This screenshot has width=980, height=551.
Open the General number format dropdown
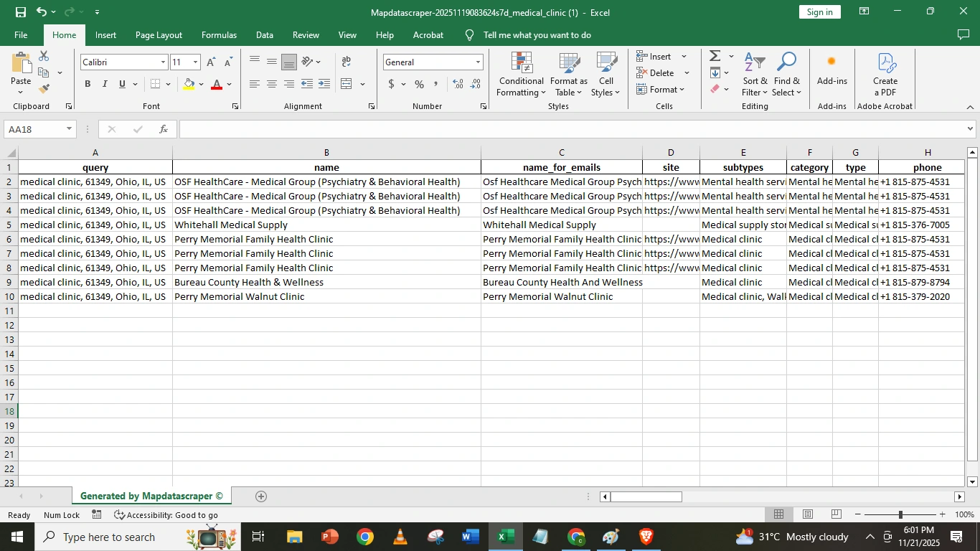click(x=478, y=62)
